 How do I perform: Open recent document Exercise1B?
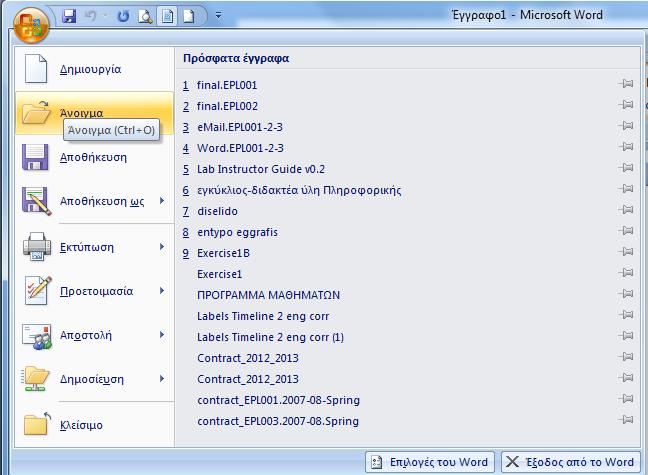point(223,253)
